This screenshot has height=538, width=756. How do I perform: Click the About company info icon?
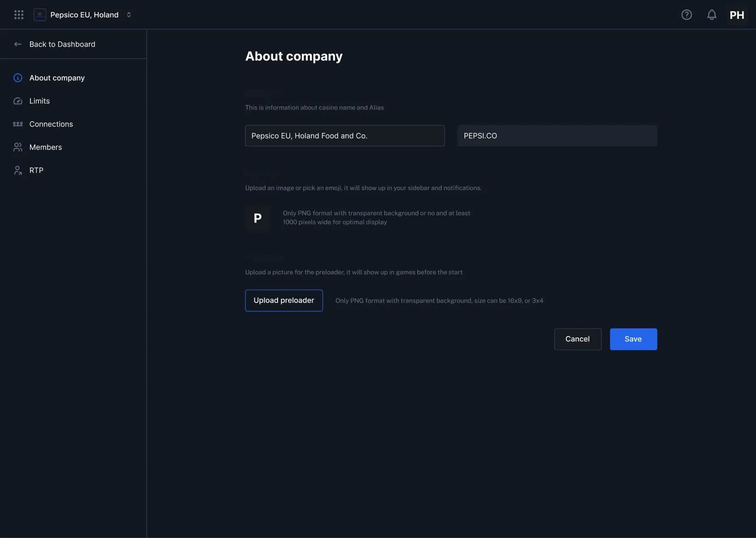pyautogui.click(x=18, y=78)
